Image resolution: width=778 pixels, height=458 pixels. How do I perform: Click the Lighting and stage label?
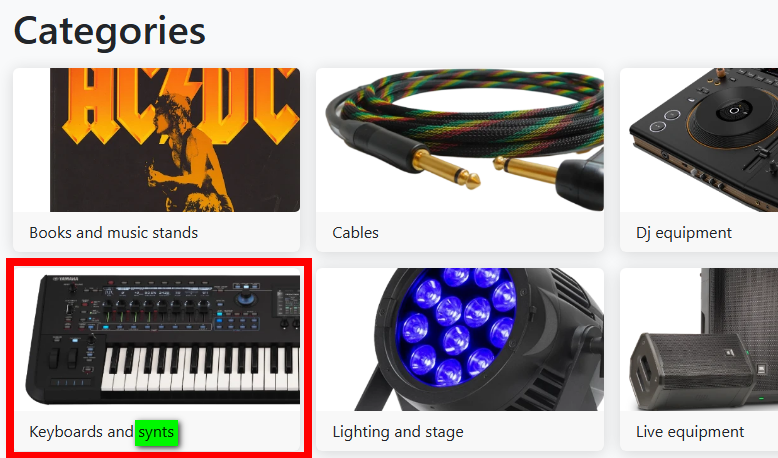pyautogui.click(x=398, y=432)
